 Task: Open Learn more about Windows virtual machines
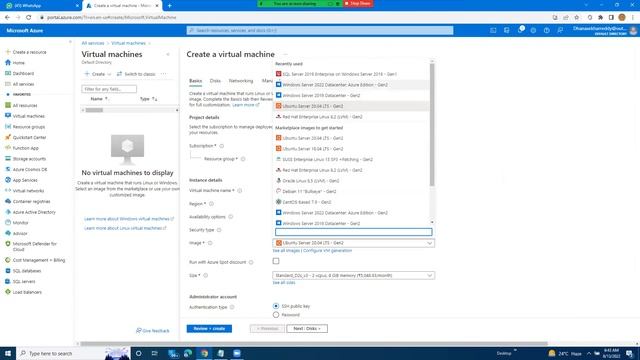129,219
